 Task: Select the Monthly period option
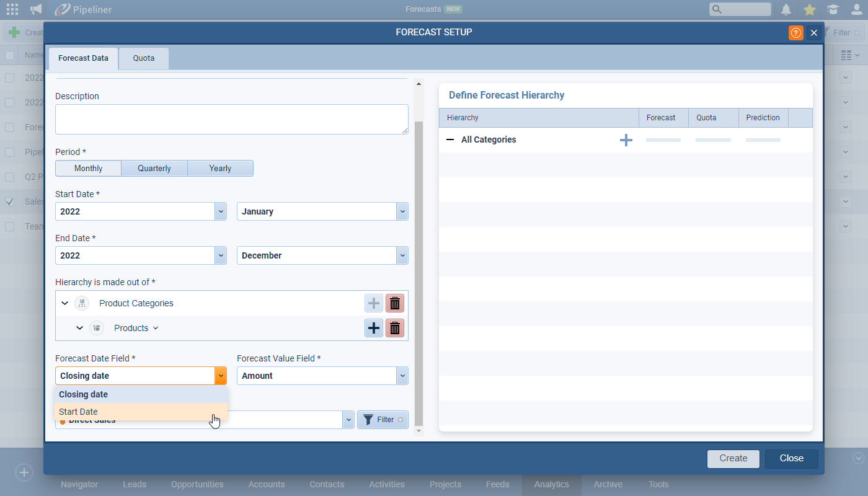88,168
